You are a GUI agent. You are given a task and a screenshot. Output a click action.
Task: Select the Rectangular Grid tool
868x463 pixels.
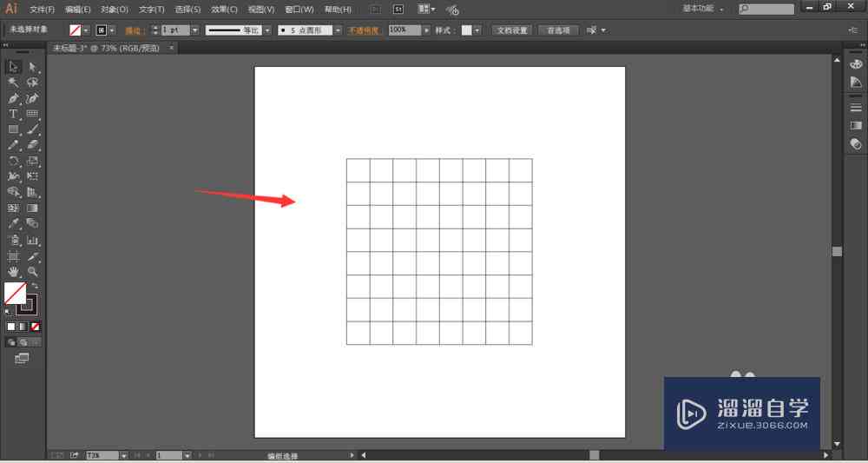[33, 114]
